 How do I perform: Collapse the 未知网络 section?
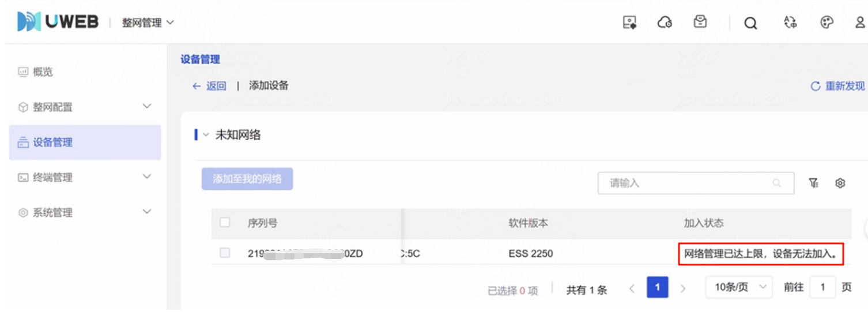[x=206, y=135]
